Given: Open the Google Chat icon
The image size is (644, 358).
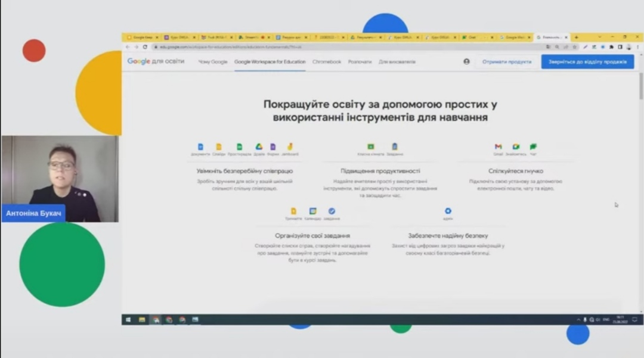Looking at the screenshot, I should click(x=533, y=147).
